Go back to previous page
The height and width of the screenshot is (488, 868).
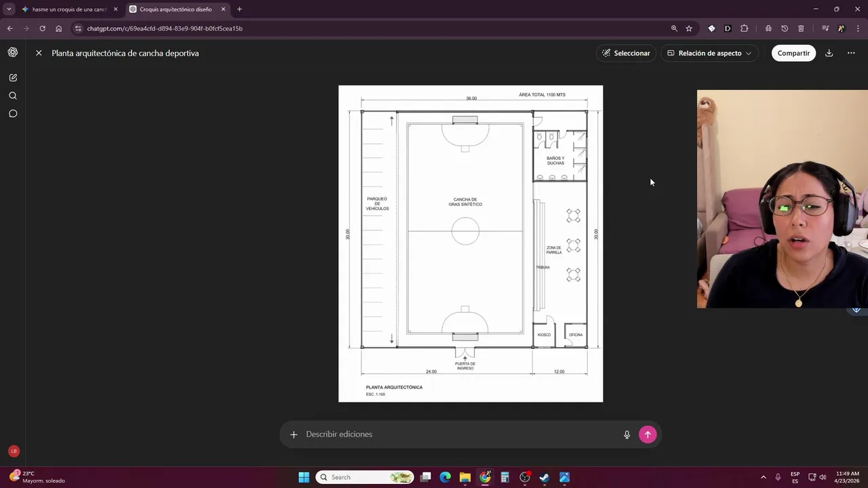coord(9,28)
